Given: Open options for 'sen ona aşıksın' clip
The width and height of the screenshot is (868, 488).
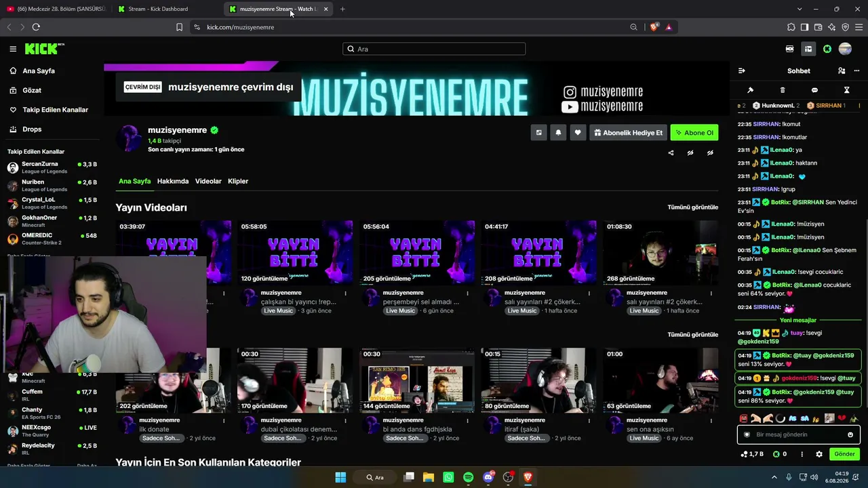Looking at the screenshot, I should [x=711, y=421].
